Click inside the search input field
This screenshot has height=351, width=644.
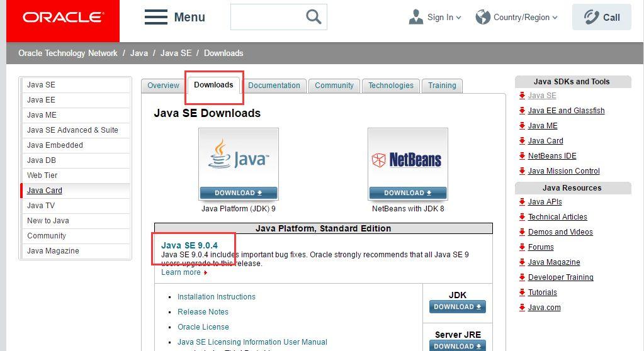(267, 17)
